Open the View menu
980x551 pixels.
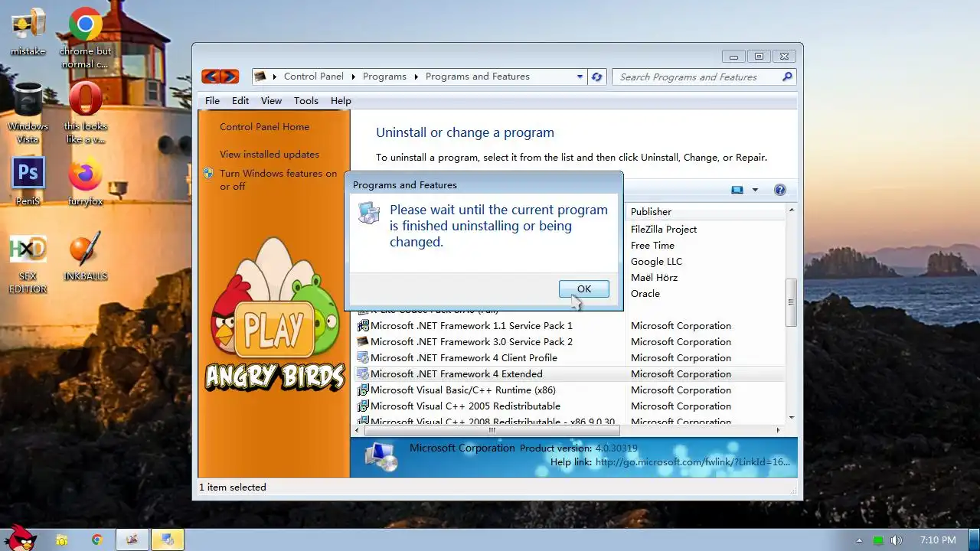coord(271,100)
